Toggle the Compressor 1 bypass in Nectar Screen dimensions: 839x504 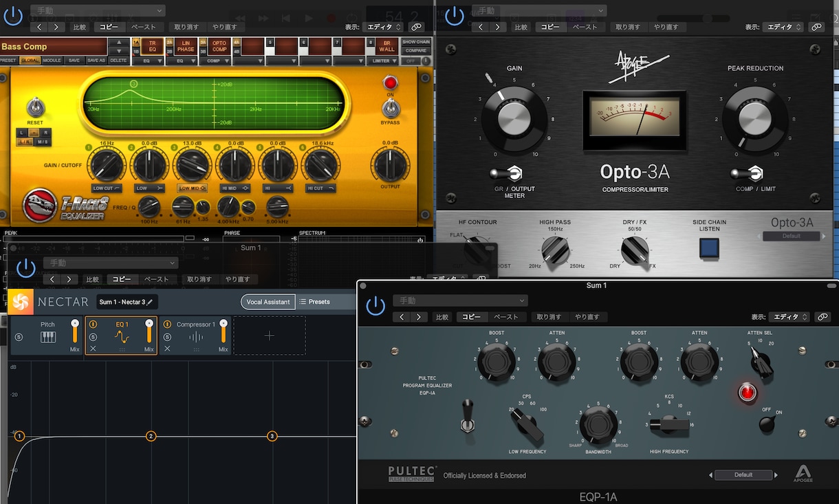(167, 325)
